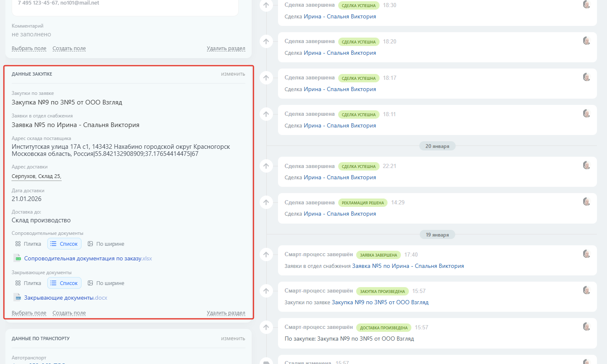Switch Сопроводительные документы view to По ширине

coord(106,244)
